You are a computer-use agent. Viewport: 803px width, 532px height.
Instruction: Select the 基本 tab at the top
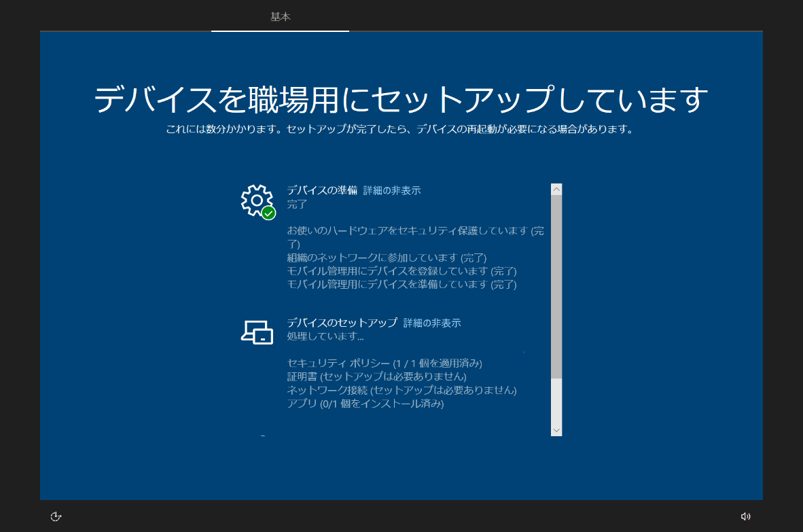pyautogui.click(x=280, y=16)
